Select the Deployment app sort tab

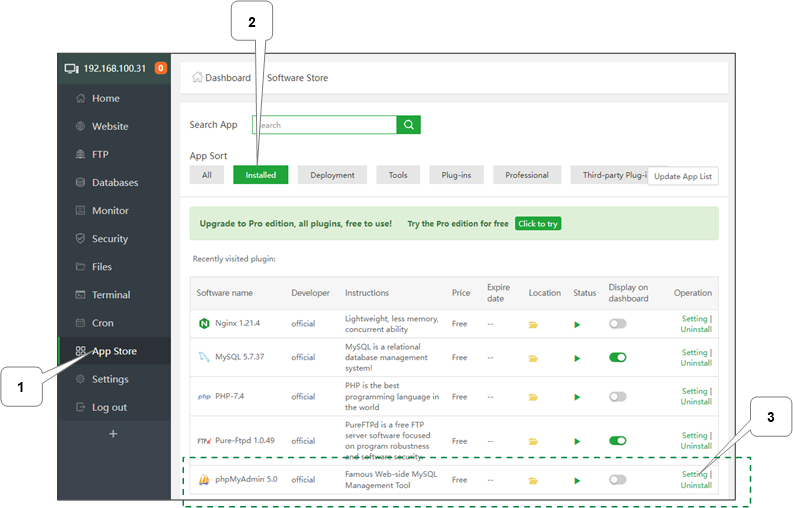(332, 175)
